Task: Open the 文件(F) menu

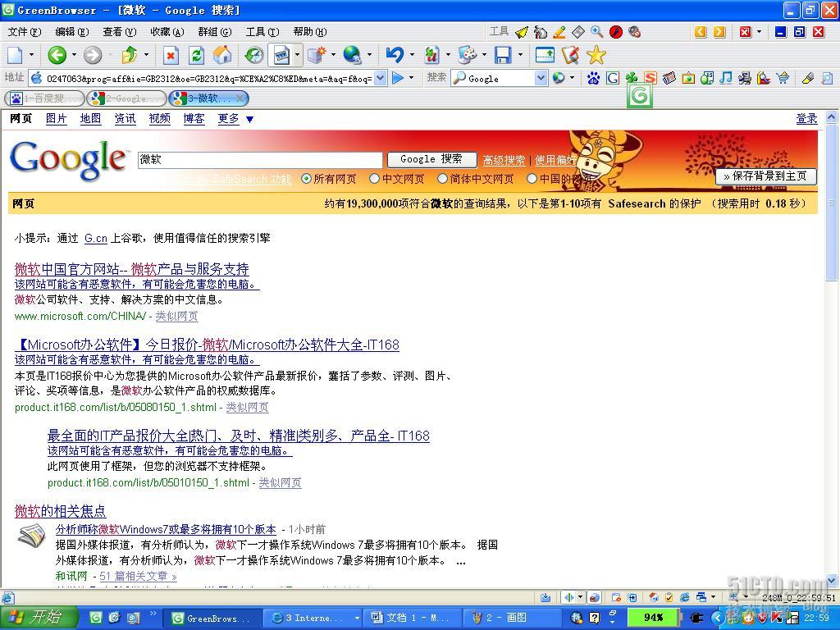Action: click(24, 32)
